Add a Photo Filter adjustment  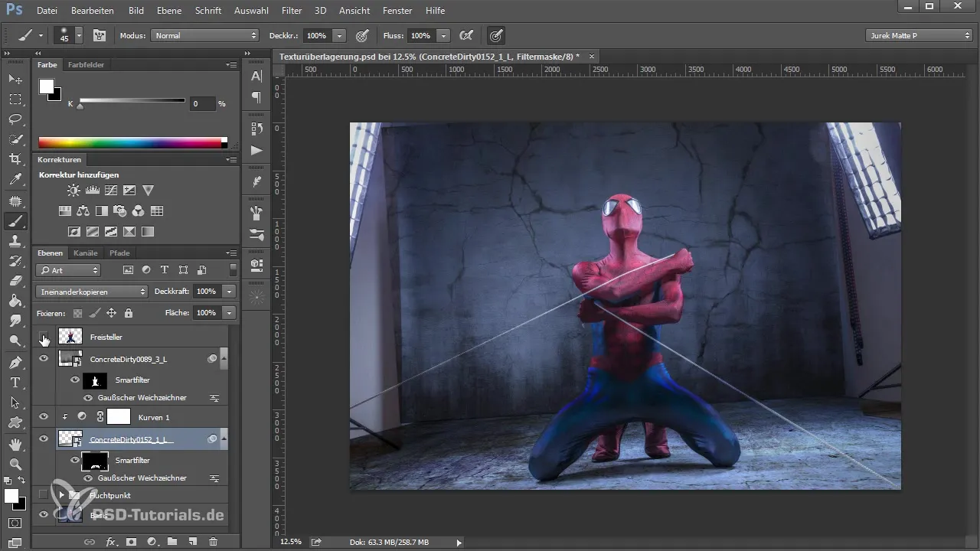[120, 210]
